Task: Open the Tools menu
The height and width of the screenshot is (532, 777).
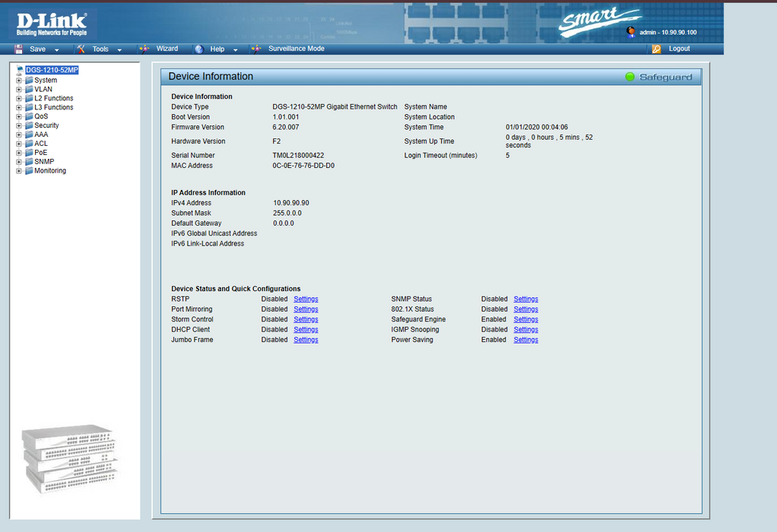Action: [x=100, y=49]
